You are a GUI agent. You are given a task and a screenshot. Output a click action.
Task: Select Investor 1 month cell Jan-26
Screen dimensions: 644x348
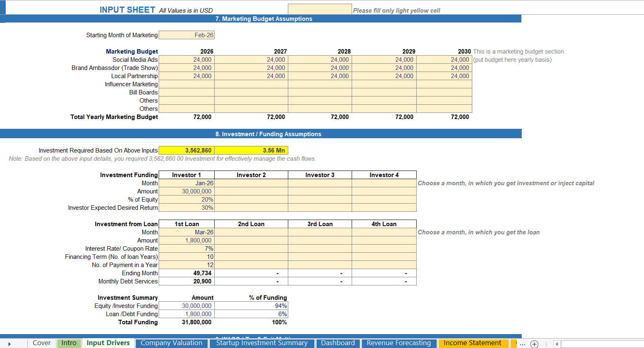pyautogui.click(x=186, y=183)
